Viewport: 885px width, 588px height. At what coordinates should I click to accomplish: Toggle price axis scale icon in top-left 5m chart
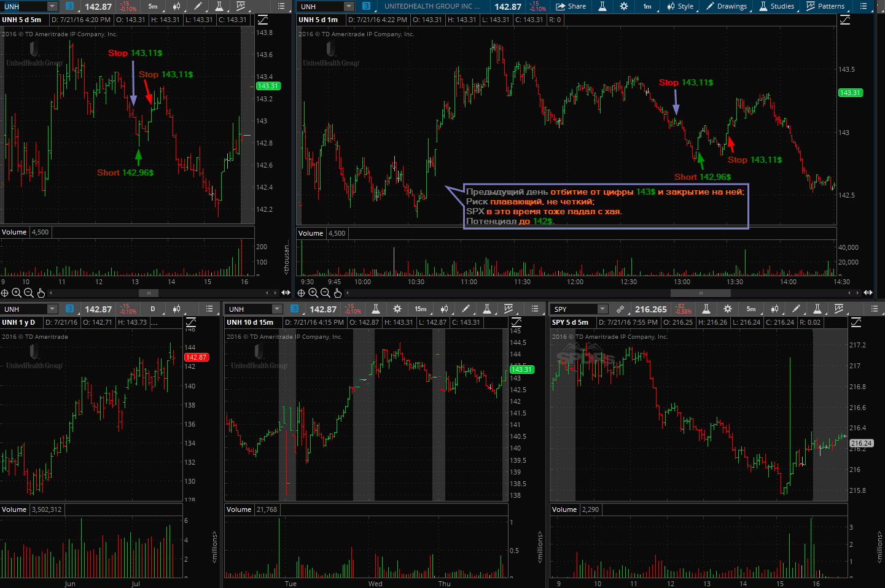click(263, 20)
